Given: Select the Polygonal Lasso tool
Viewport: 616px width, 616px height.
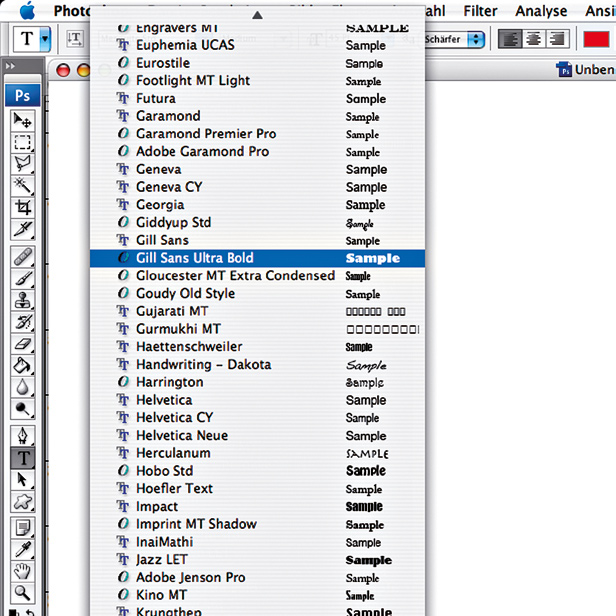Looking at the screenshot, I should [x=22, y=163].
